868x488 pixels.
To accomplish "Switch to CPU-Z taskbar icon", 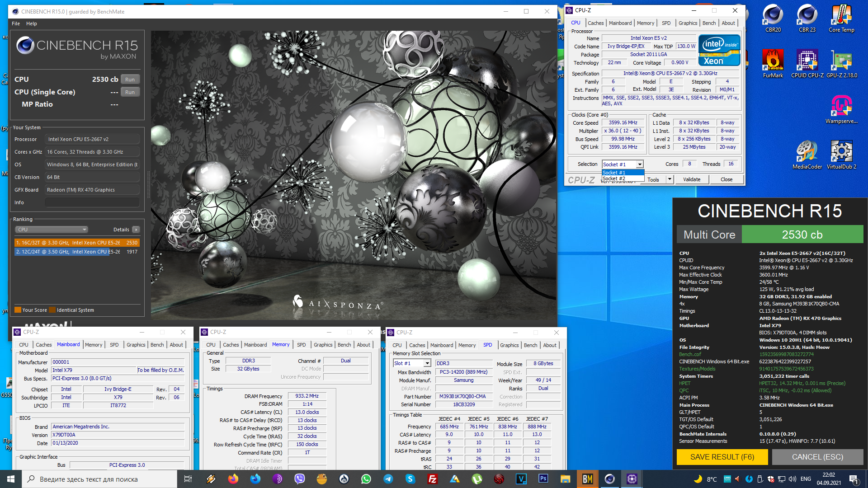I will coord(632,479).
